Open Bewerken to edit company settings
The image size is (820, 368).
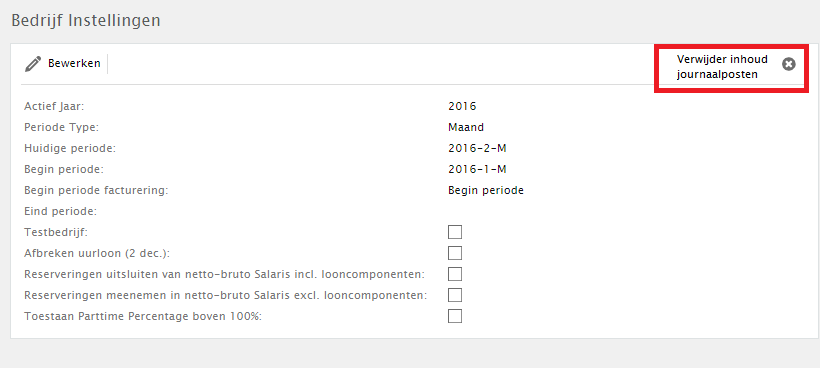pos(63,64)
